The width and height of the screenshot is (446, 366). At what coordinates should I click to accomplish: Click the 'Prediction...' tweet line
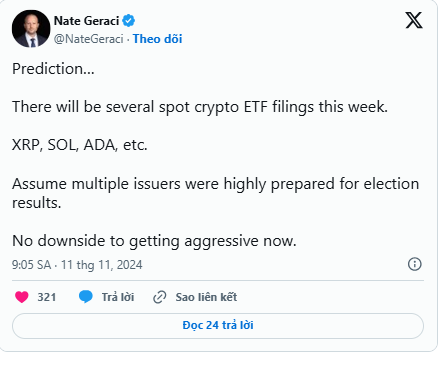click(53, 69)
